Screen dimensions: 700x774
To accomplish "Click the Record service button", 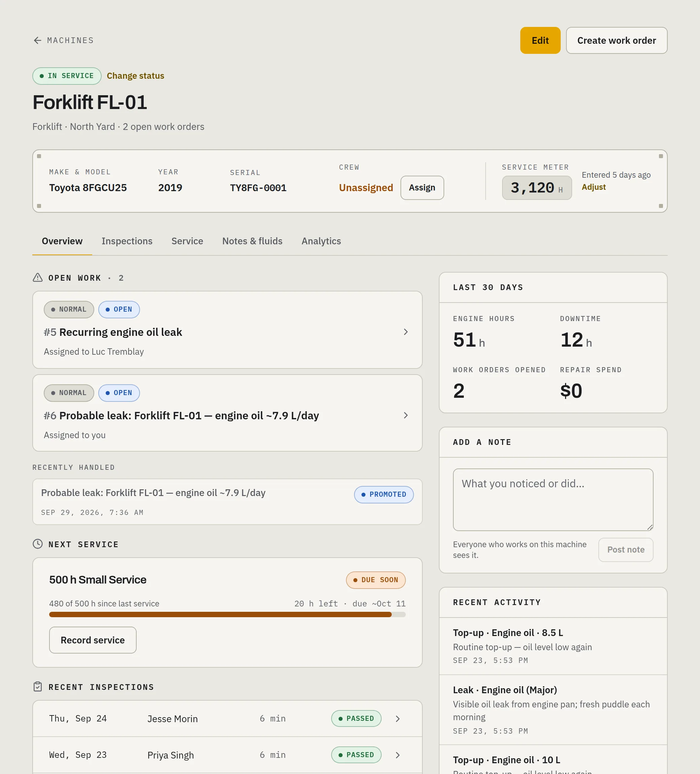I will [93, 640].
